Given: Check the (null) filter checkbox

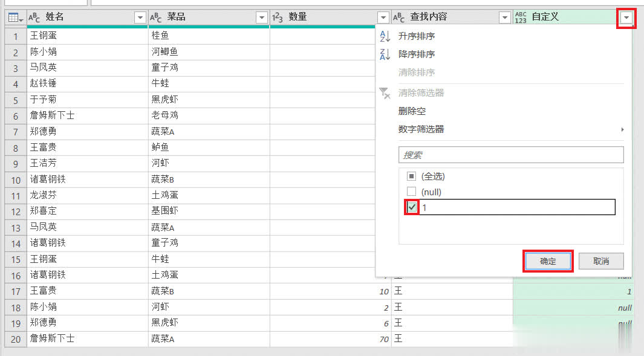Looking at the screenshot, I should tap(412, 192).
